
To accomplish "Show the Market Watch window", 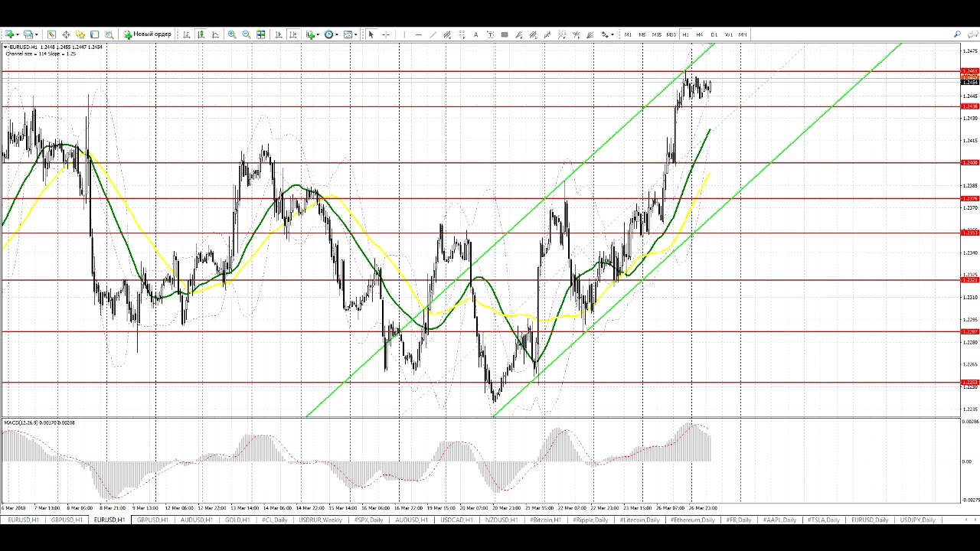I will click(51, 34).
